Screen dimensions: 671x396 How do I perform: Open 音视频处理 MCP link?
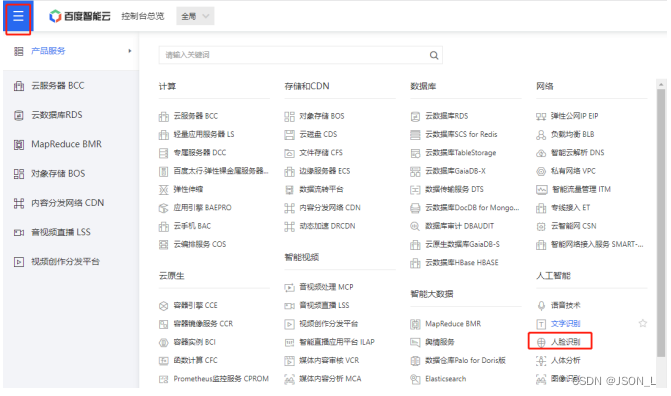pos(326,287)
